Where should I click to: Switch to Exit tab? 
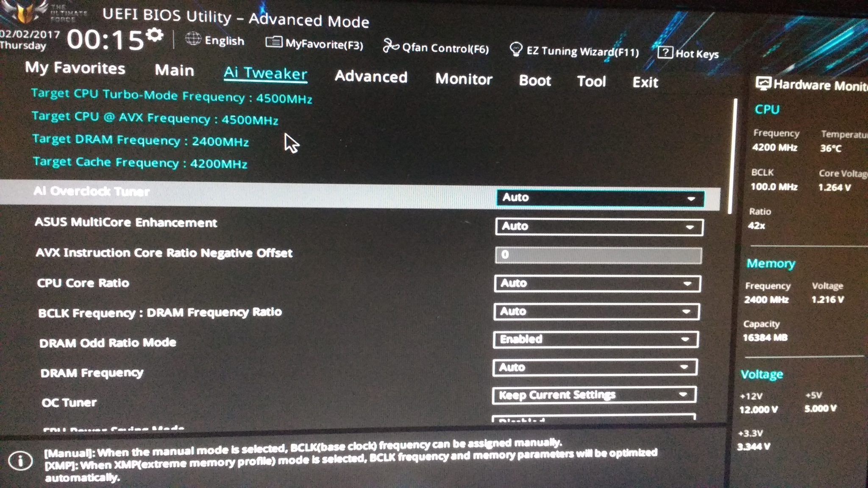pos(645,82)
